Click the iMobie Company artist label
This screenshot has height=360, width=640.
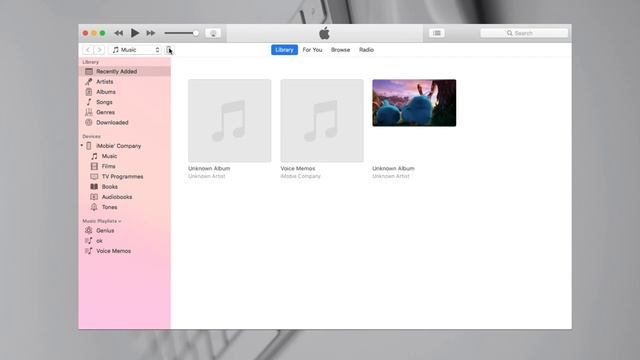coord(300,176)
